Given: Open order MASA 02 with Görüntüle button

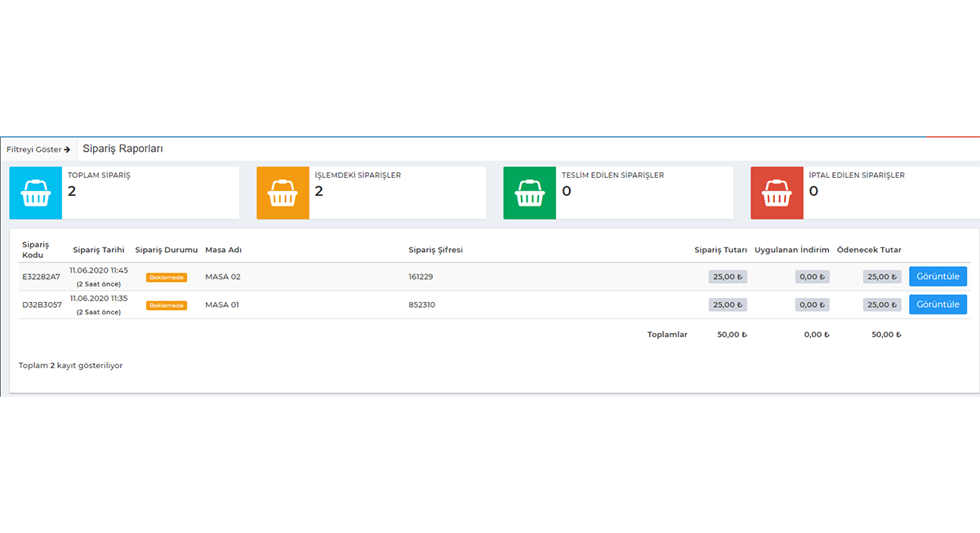Looking at the screenshot, I should coord(938,277).
